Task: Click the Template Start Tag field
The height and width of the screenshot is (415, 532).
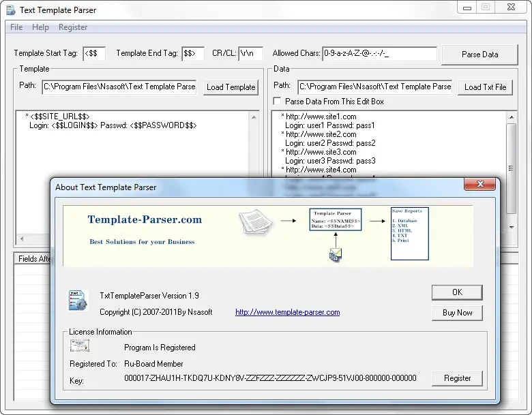Action: (x=94, y=54)
